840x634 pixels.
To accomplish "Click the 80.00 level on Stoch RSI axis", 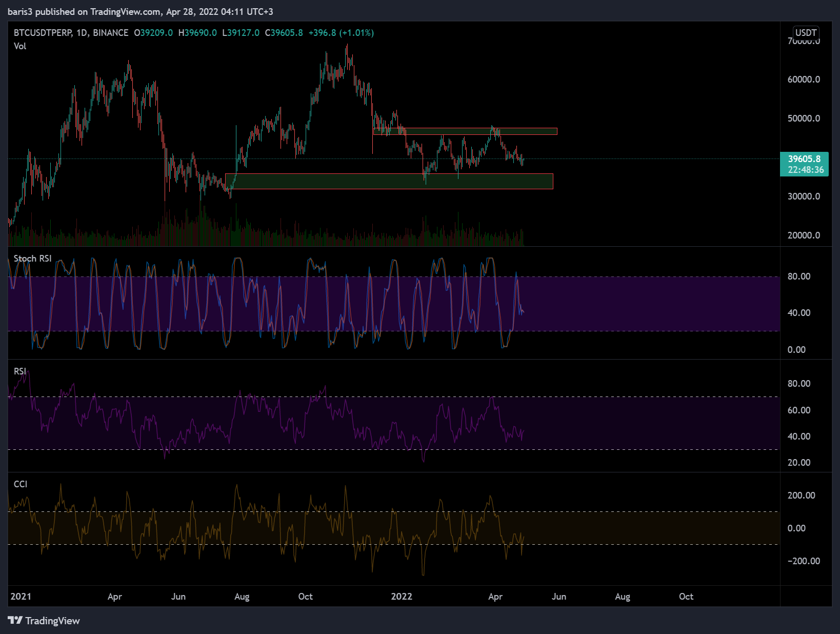I will tap(799, 276).
